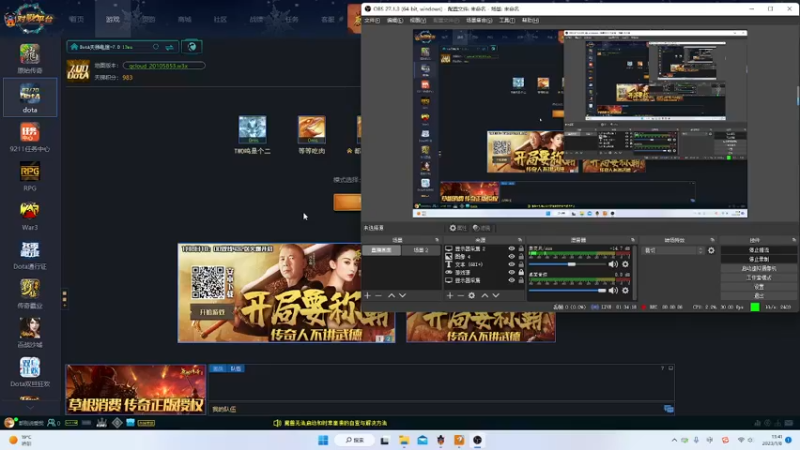The image size is (800, 450).
Task: Pop out the OBS Audio Mixer dock
Action: click(x=633, y=240)
